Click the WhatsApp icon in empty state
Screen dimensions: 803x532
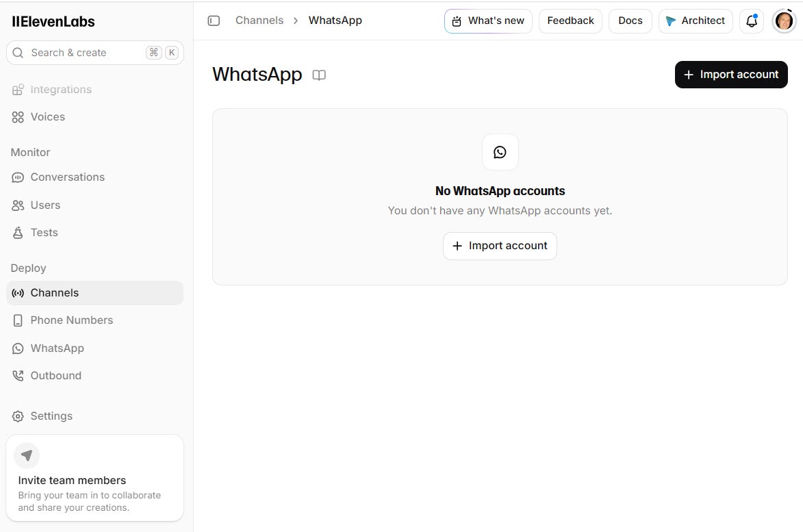coord(500,152)
